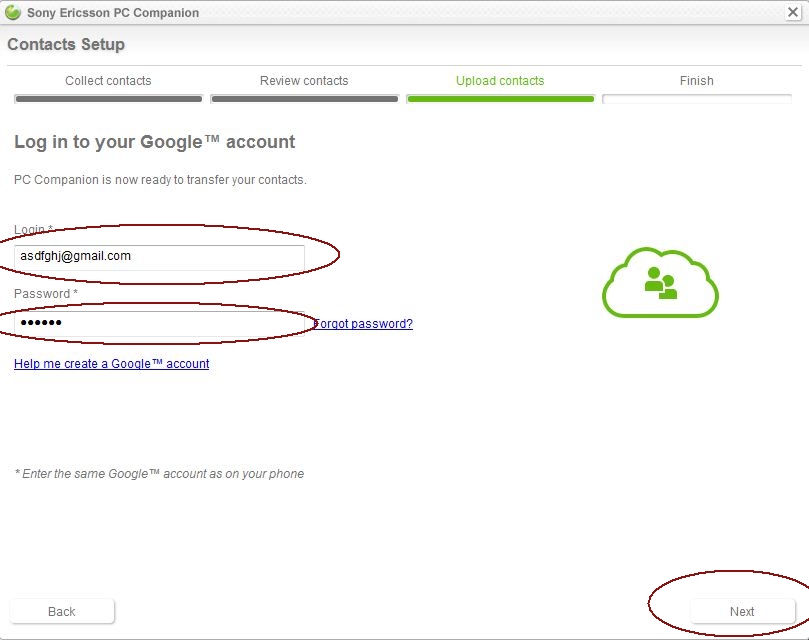Close the PC Companion window
The image size is (809, 640).
(x=792, y=12)
